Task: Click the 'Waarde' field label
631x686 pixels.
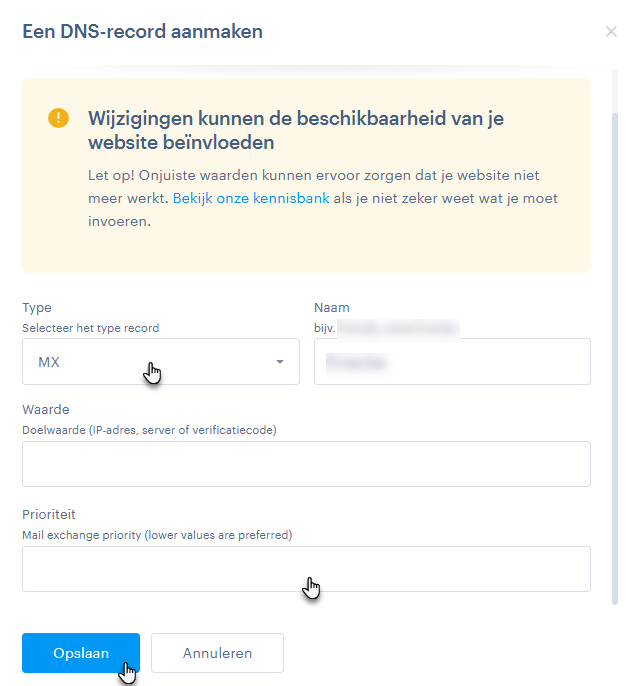Action: pos(45,410)
